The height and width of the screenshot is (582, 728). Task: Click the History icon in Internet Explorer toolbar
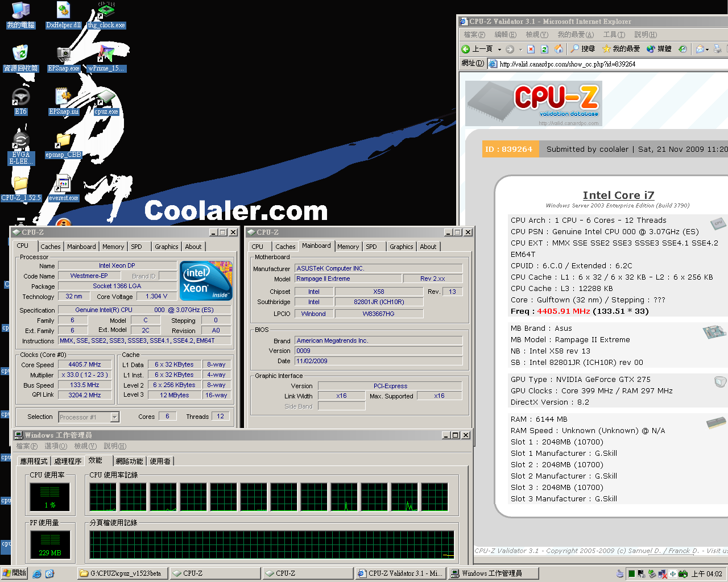682,49
